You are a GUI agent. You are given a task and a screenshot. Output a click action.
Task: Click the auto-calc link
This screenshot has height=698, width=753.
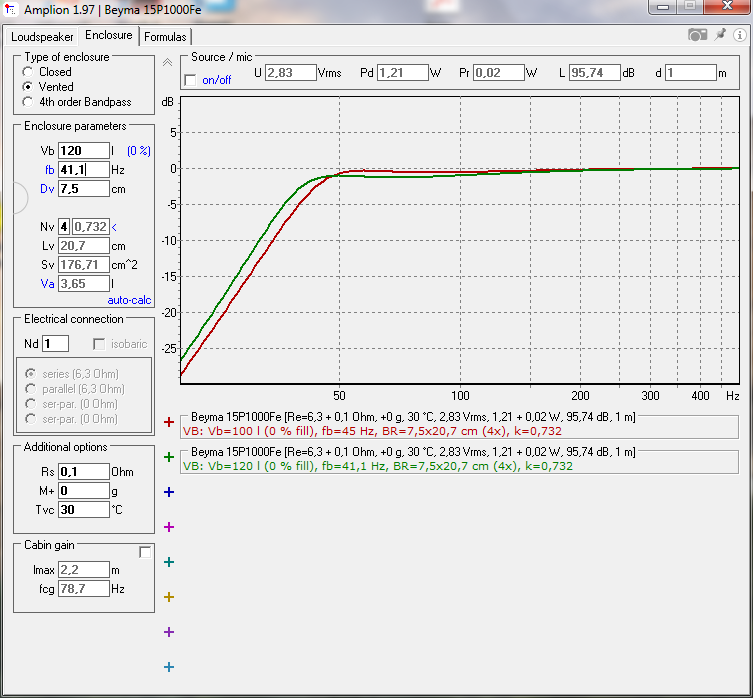pos(129,300)
